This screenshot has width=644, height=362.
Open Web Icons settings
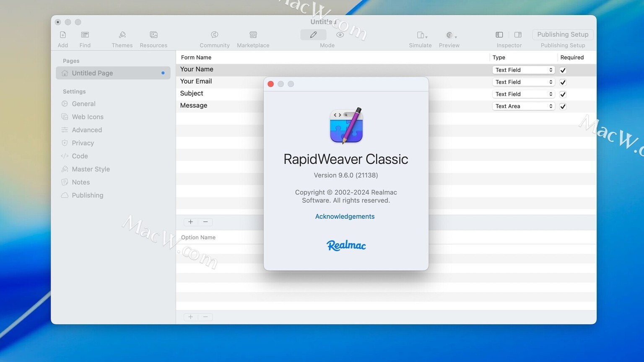(88, 117)
